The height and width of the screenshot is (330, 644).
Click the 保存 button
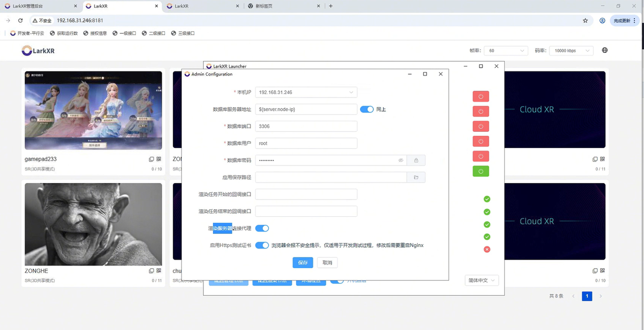tap(303, 263)
